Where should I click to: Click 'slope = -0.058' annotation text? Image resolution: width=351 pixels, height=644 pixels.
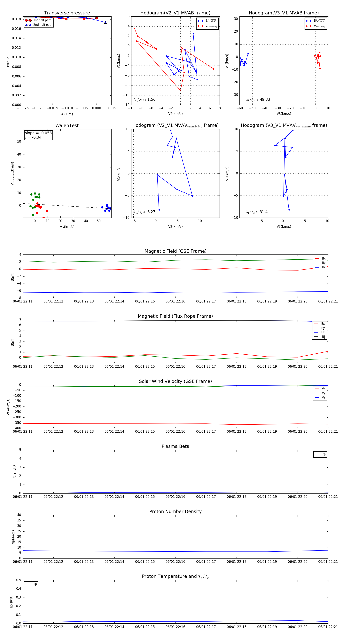tap(38, 133)
